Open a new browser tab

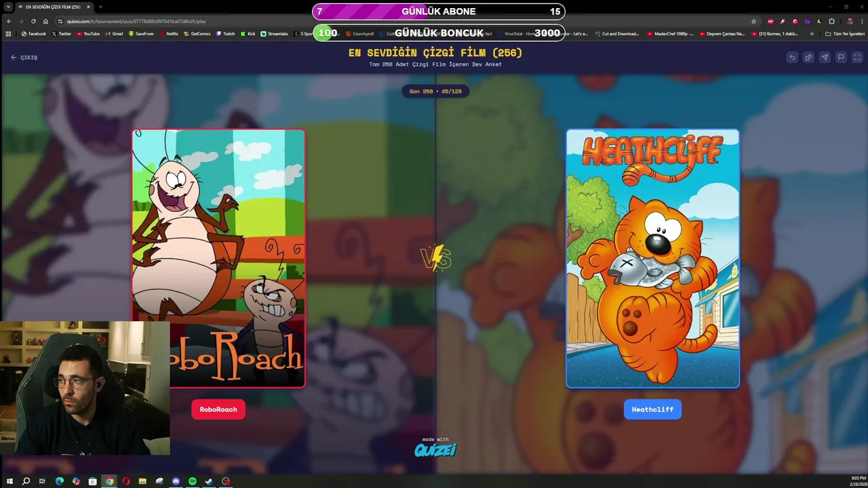(x=100, y=7)
